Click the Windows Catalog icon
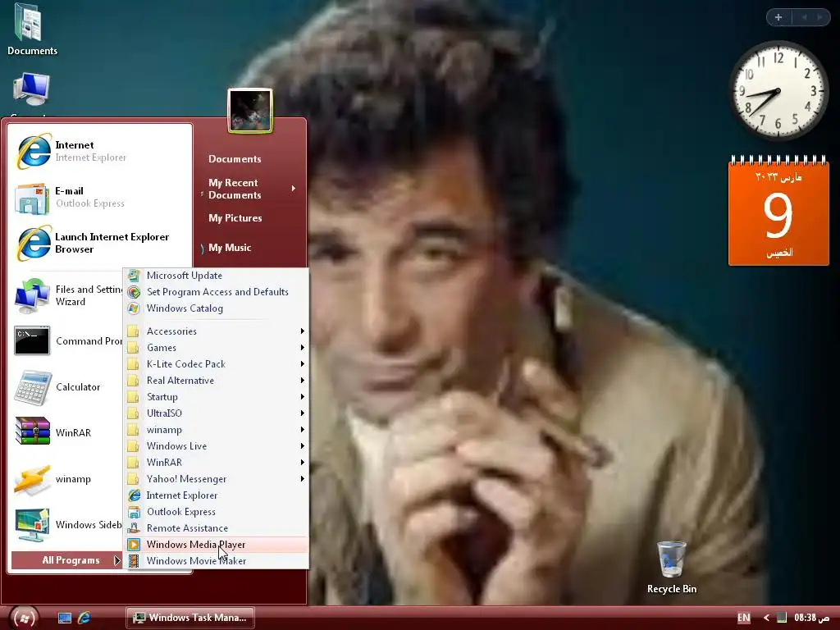Screen dimensions: 840x630 [134, 308]
